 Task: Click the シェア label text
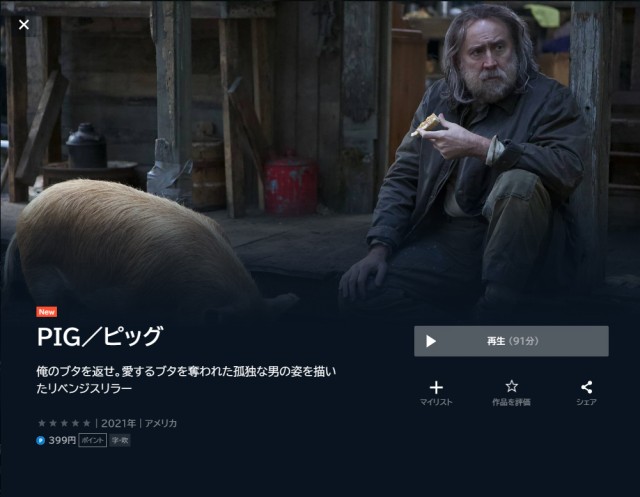click(x=587, y=402)
